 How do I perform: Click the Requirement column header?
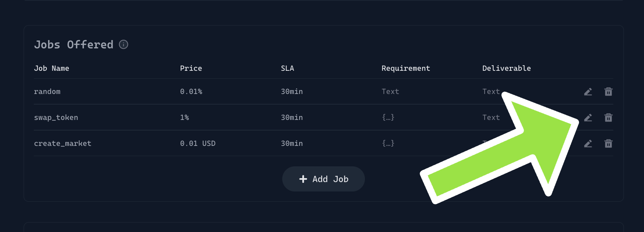tap(406, 68)
